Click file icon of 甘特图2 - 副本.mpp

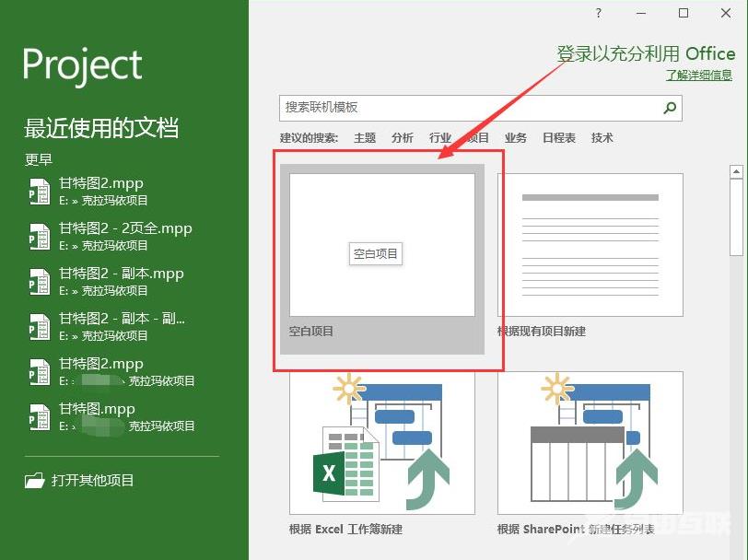(39, 282)
